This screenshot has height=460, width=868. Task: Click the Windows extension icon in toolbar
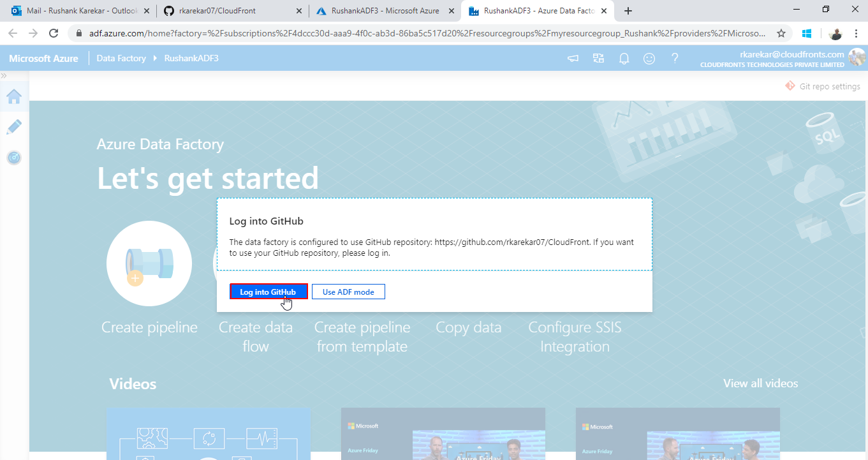(807, 33)
